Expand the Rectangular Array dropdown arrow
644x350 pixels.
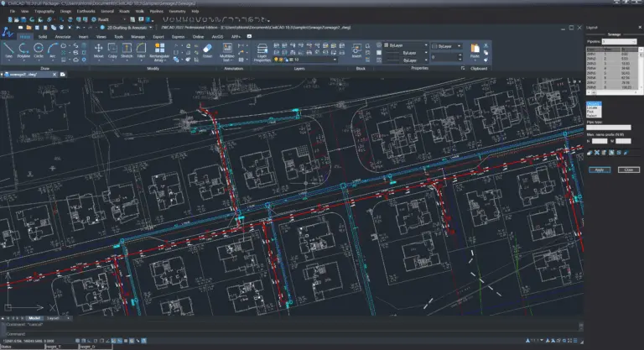pyautogui.click(x=164, y=61)
